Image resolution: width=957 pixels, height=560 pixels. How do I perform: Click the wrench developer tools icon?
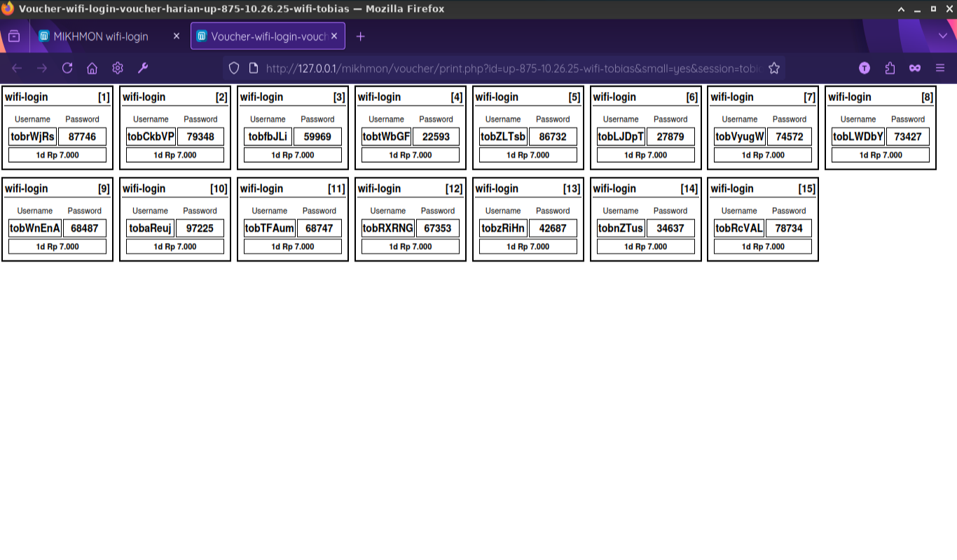point(143,68)
